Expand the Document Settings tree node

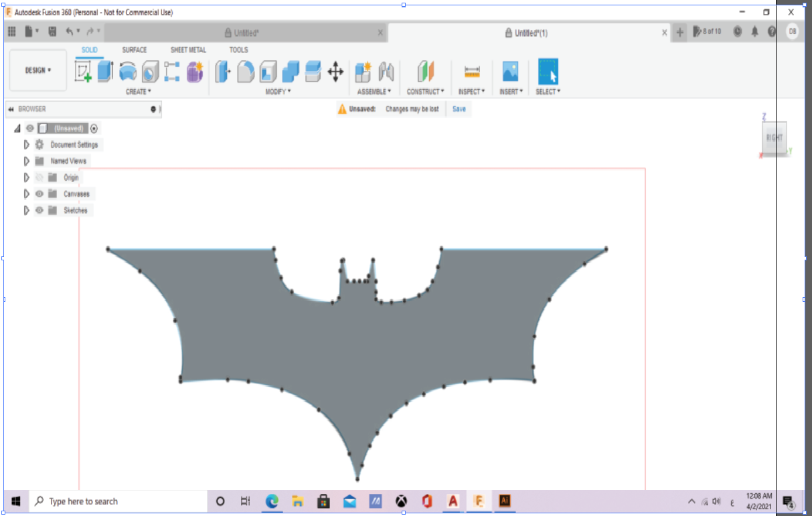[x=27, y=145]
